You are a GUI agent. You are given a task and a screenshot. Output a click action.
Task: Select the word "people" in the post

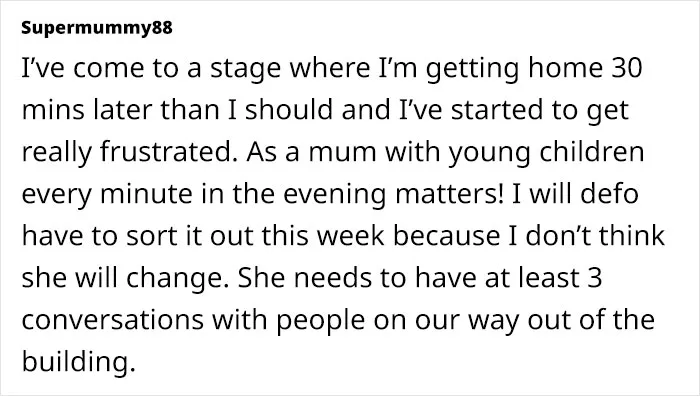click(321, 321)
